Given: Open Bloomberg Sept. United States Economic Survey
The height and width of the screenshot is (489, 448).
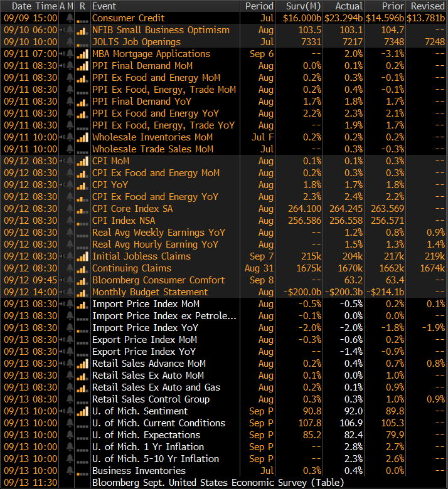Looking at the screenshot, I should (x=218, y=483).
